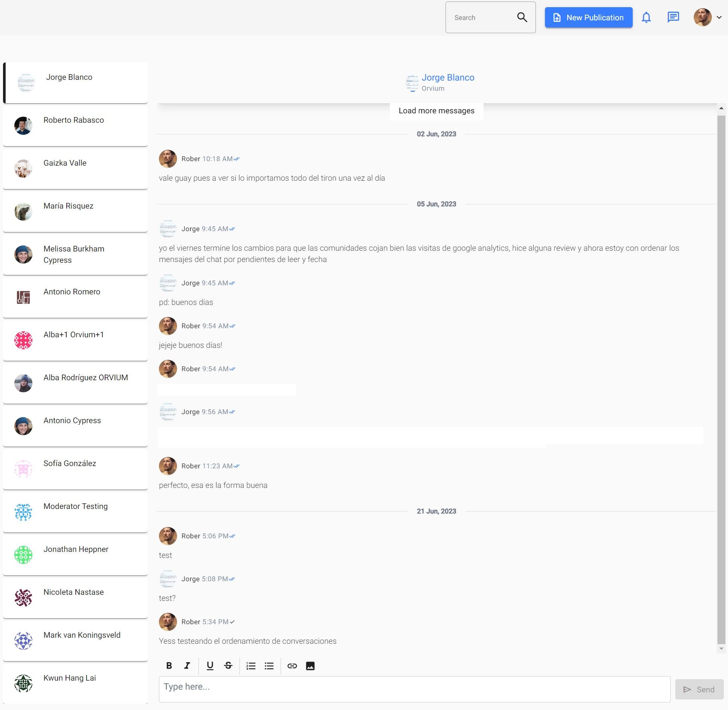Click the chat vertical scrollbar thumb
Viewport: 728px width, 710px height.
pyautogui.click(x=721, y=379)
